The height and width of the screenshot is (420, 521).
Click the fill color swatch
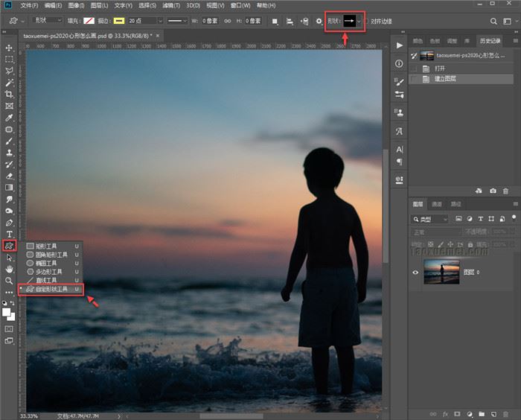click(x=89, y=21)
